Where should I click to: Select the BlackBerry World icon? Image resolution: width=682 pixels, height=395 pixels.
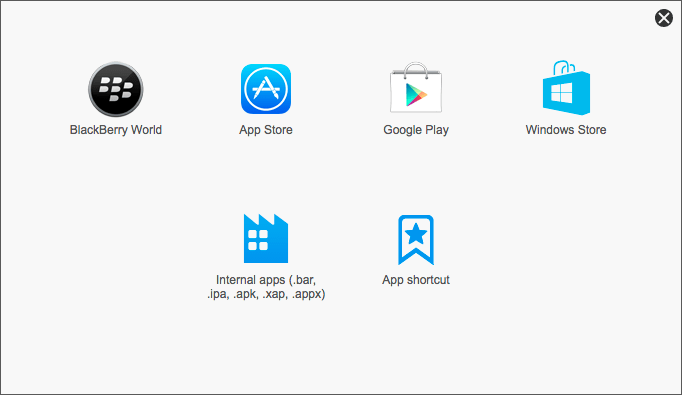click(x=116, y=89)
